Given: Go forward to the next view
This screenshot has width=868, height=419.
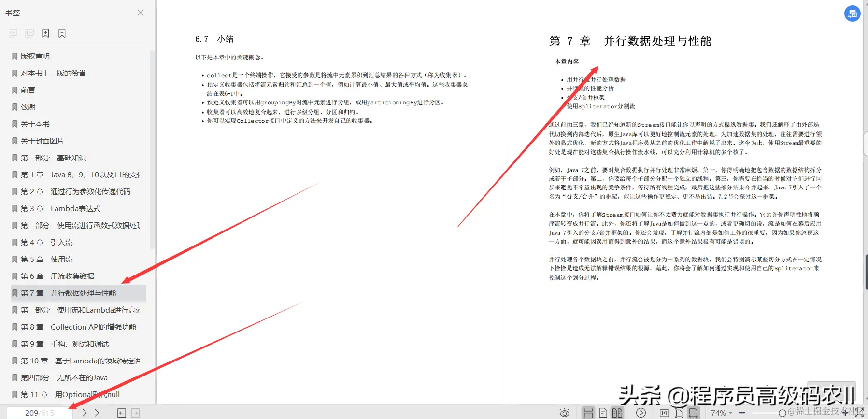Looking at the screenshot, I should [x=136, y=413].
